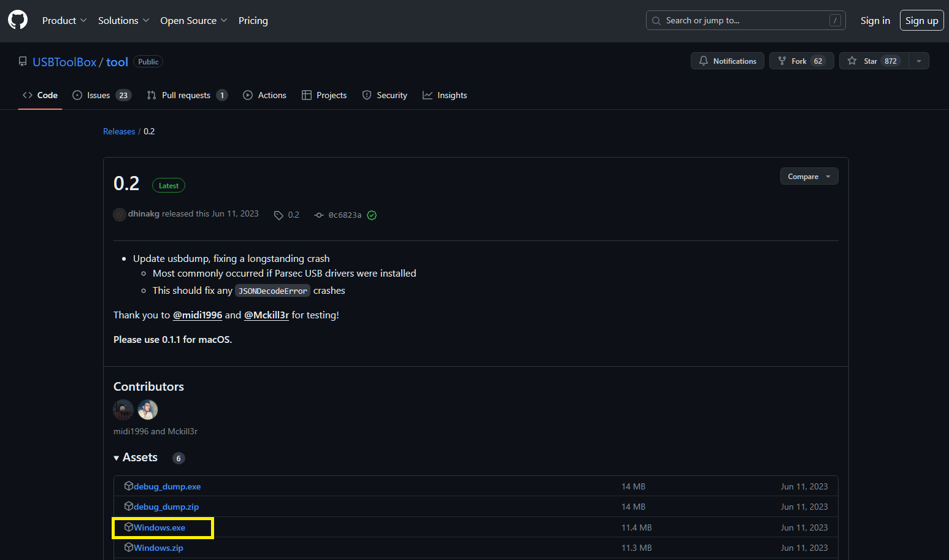View the Security tab

385,95
